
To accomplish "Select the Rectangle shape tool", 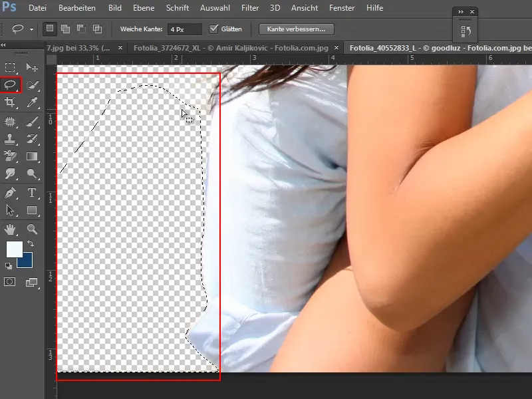I will (x=32, y=210).
